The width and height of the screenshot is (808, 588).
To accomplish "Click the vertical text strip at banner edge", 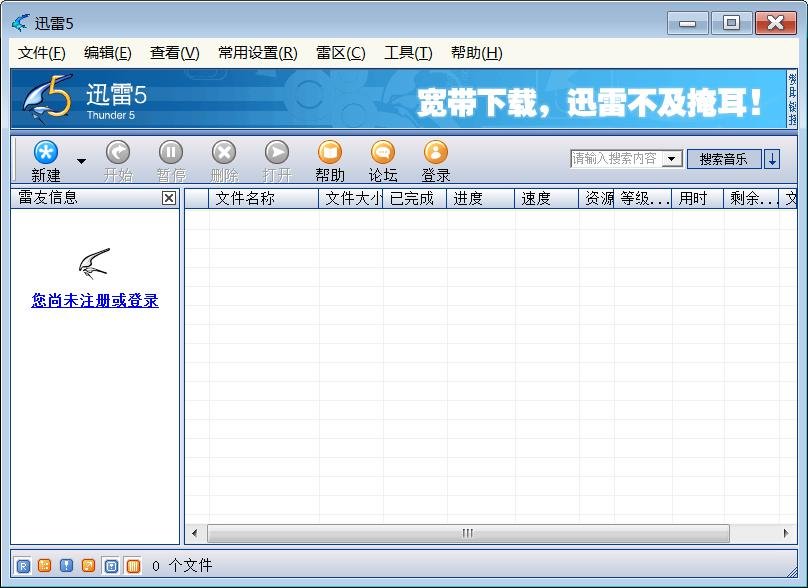I will (792, 99).
